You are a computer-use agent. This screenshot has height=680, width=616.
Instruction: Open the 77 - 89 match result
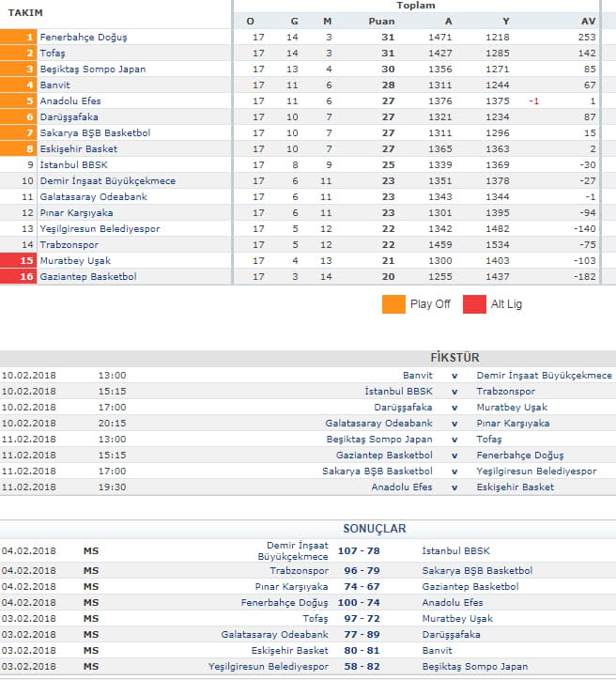362,635
